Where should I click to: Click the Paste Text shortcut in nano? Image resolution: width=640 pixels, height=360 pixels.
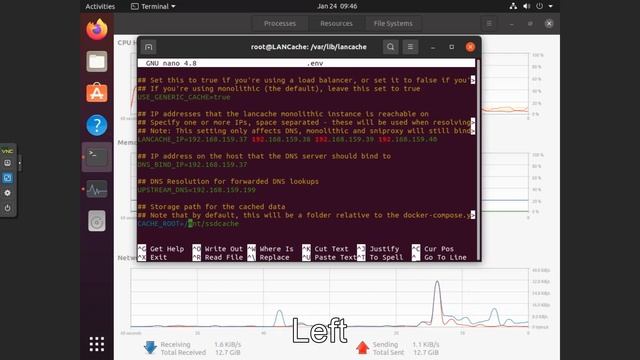(329, 257)
